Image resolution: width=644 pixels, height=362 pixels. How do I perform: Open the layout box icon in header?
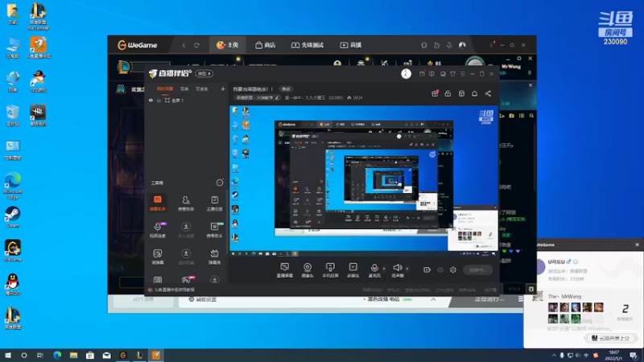[x=461, y=93]
